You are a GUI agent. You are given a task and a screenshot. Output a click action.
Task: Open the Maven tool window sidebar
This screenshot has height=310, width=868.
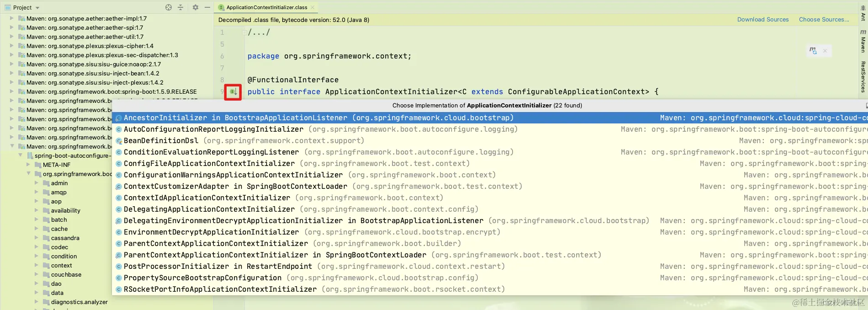tap(863, 41)
